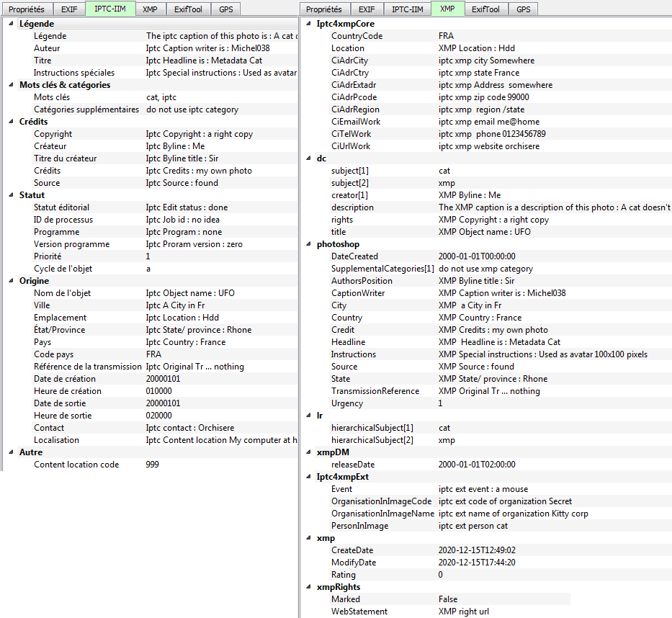Select the 'Statut éditorial' row label
This screenshot has width=672, height=618.
pos(62,207)
